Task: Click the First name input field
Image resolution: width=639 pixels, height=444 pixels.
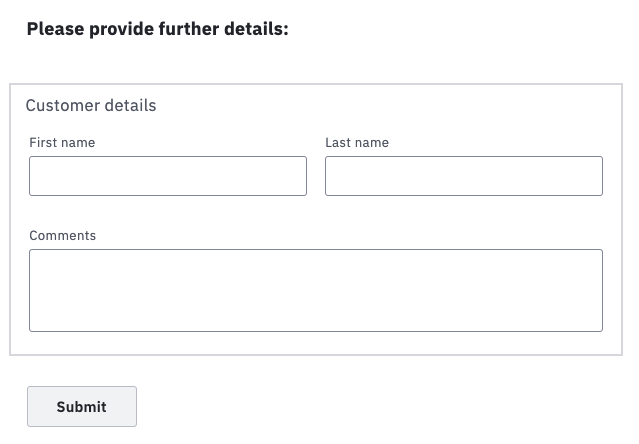Action: click(x=168, y=176)
